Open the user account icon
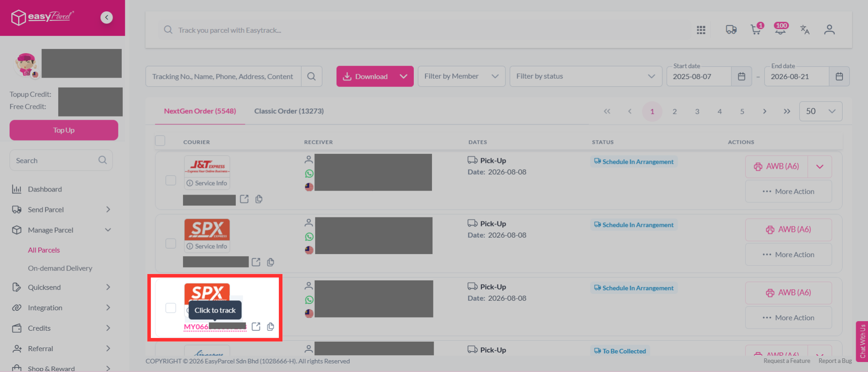The image size is (868, 372). point(829,30)
